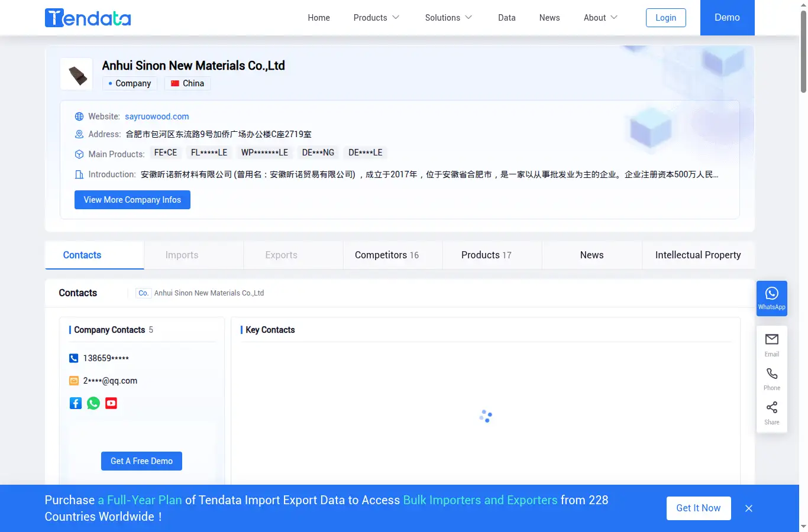Click the phone icon beside 138659*****

pos(74,358)
